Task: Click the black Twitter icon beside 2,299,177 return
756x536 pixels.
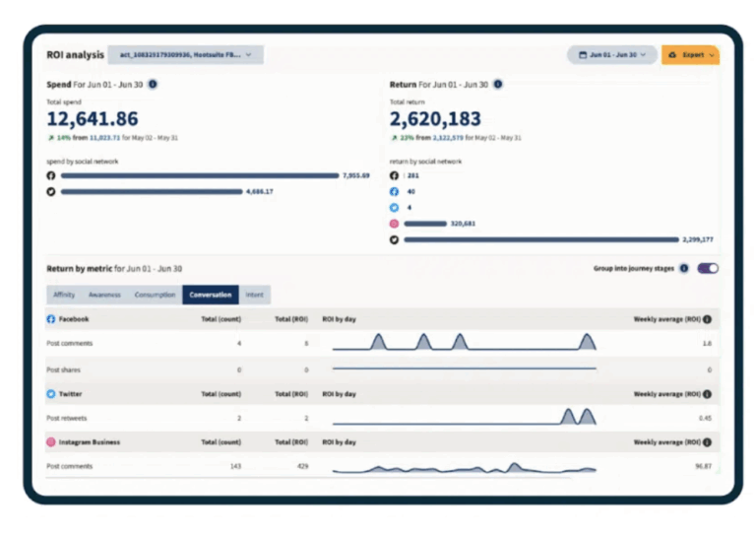Action: pyautogui.click(x=395, y=239)
